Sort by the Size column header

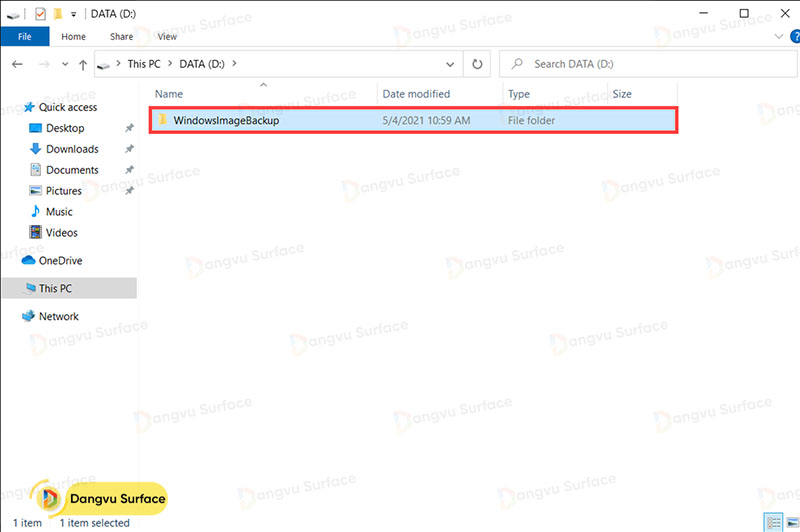coord(622,94)
